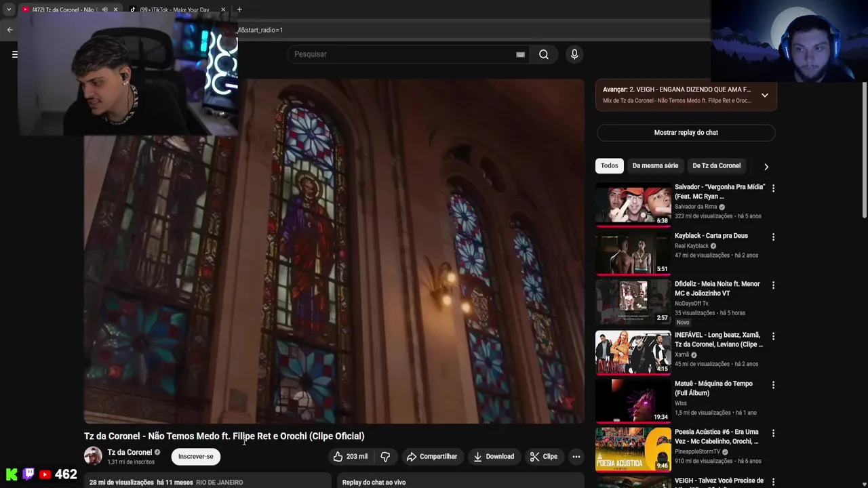Open options for Matuê Máquina do Tempo
Image resolution: width=868 pixels, height=488 pixels.
click(x=773, y=384)
